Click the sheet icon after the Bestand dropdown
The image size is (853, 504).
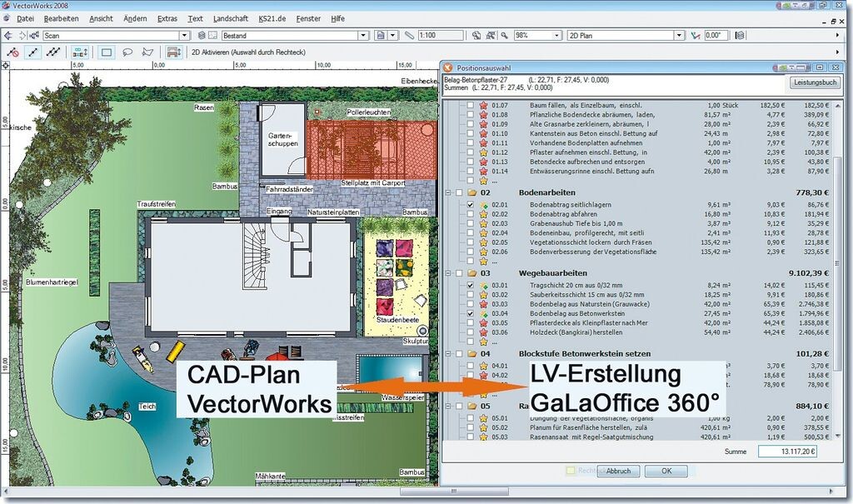[x=381, y=35]
